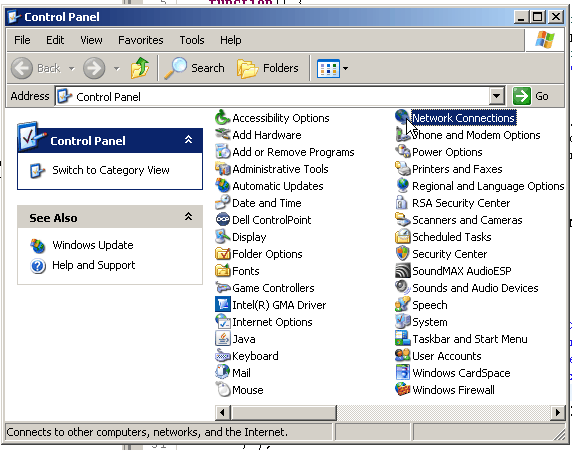Image resolution: width=572 pixels, height=450 pixels.
Task: Open the Java icon
Action: pos(222,339)
